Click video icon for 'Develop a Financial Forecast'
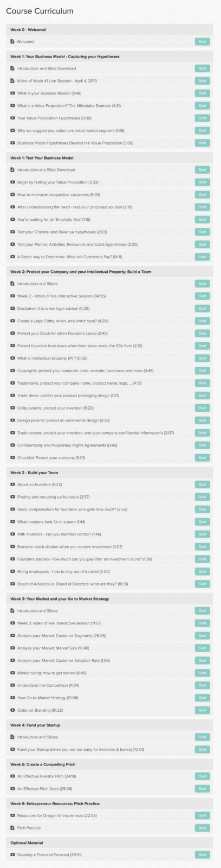221x868 pixels. [12, 855]
